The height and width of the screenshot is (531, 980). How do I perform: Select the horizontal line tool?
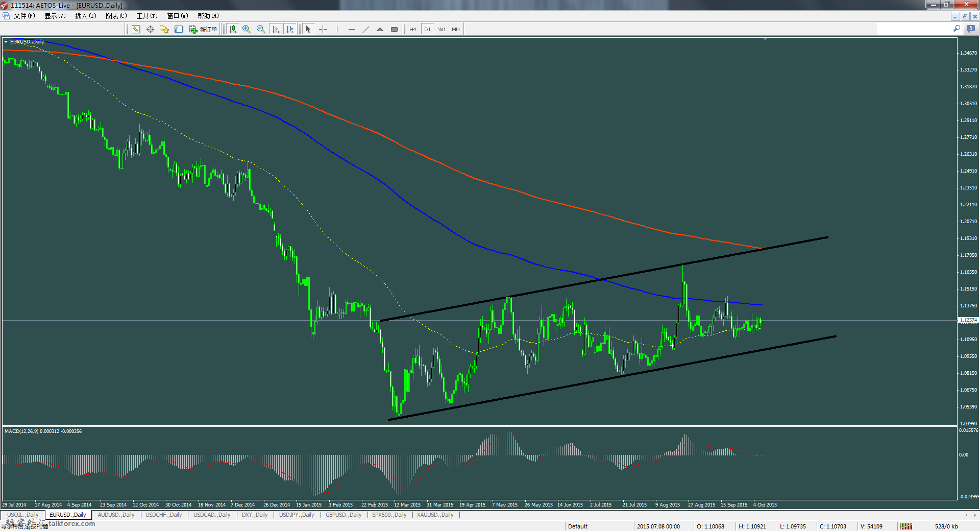(351, 29)
